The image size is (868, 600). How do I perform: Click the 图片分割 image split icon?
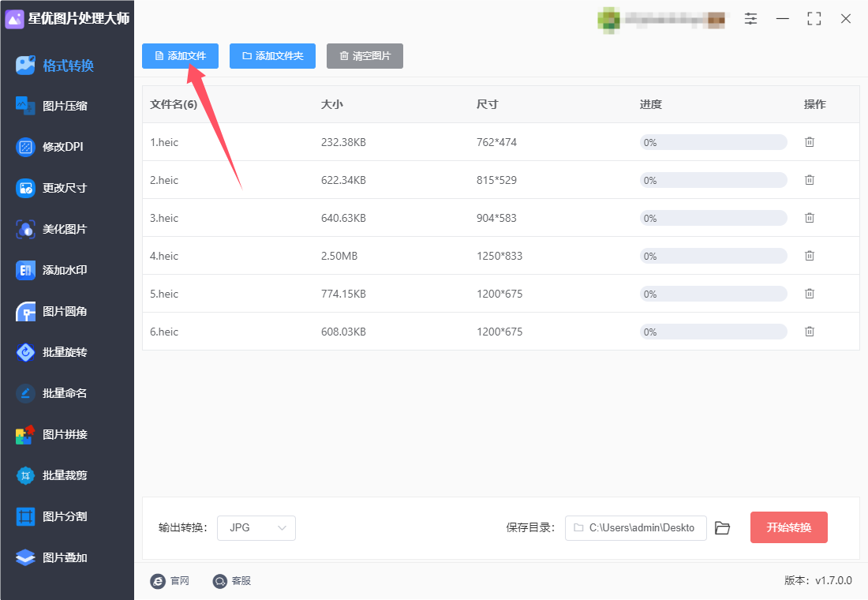(25, 516)
